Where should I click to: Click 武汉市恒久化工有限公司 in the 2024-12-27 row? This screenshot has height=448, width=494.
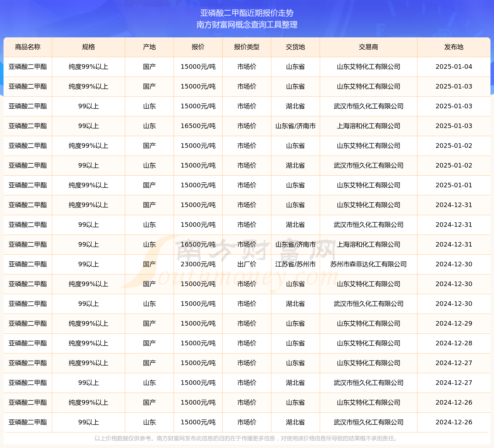coord(369,383)
